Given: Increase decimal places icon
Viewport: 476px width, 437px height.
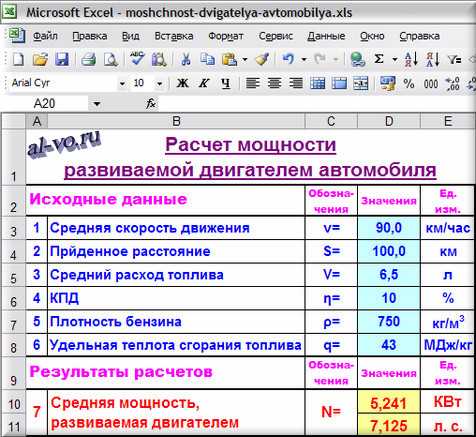Looking at the screenshot, I should (x=452, y=83).
